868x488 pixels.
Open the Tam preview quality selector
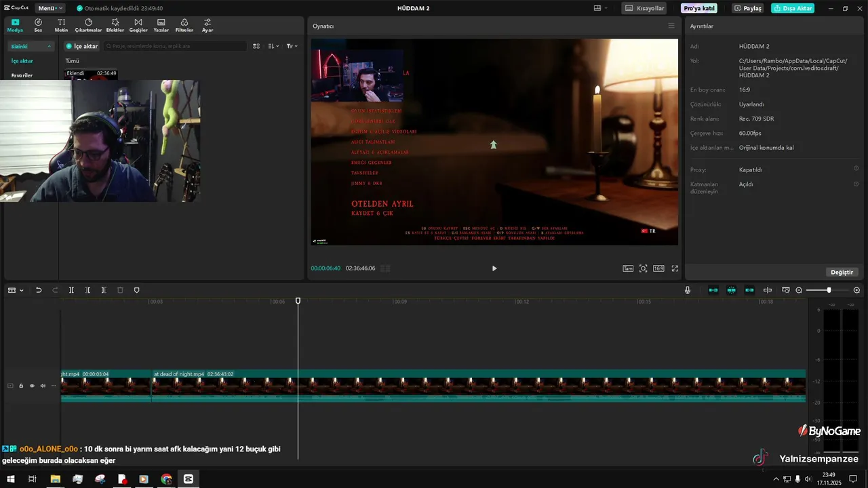(628, 268)
